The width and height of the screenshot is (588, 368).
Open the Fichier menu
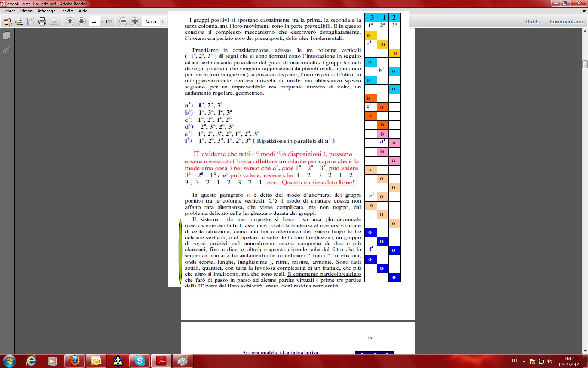[x=9, y=11]
